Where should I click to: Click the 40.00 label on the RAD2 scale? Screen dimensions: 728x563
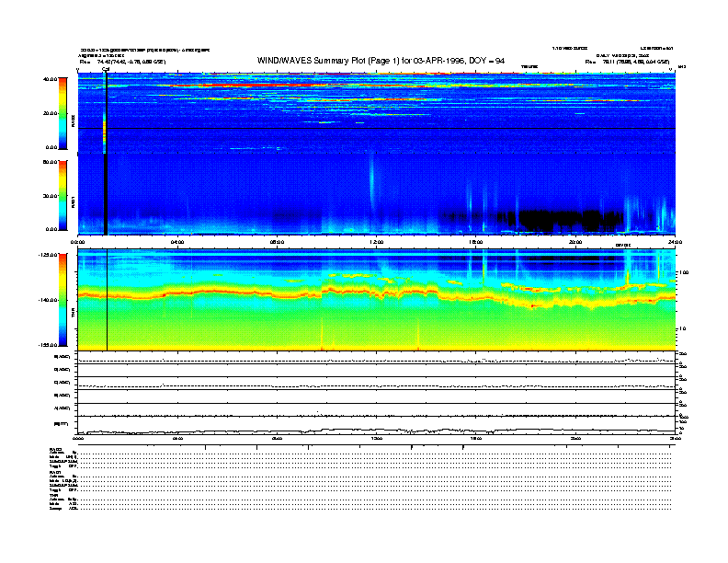pyautogui.click(x=50, y=79)
